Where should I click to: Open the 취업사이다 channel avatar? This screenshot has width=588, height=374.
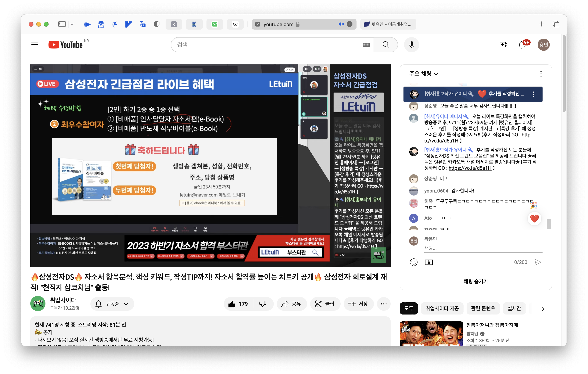[x=38, y=304]
